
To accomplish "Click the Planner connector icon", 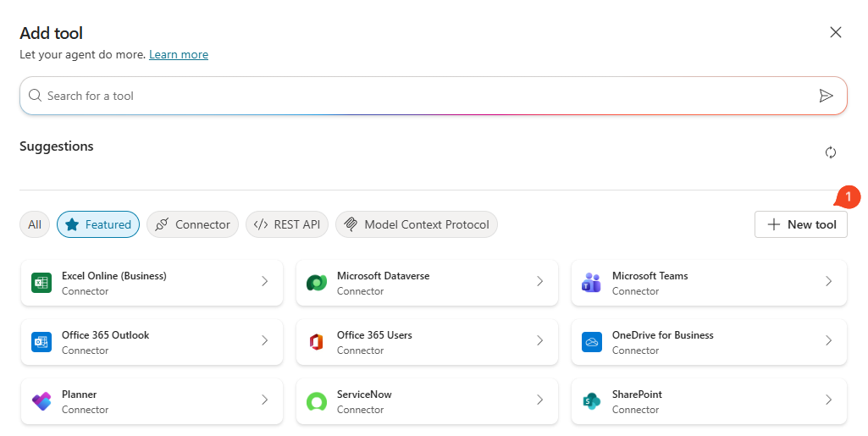I will [41, 401].
